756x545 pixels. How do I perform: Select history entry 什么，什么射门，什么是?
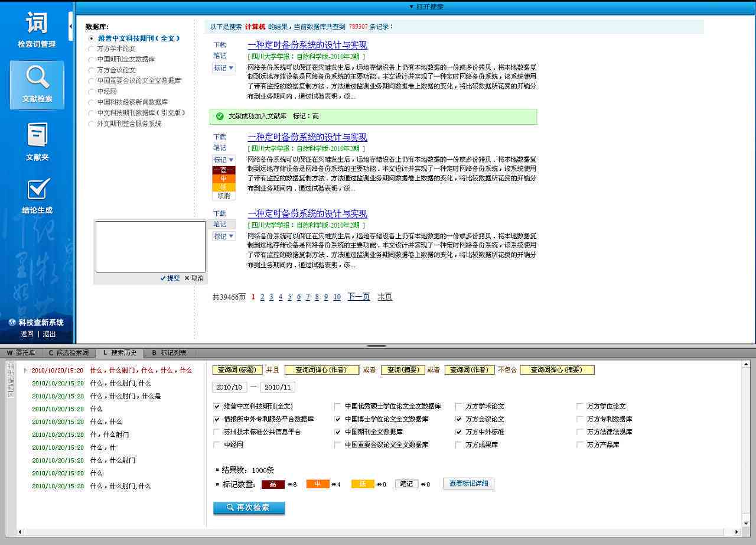click(x=125, y=396)
